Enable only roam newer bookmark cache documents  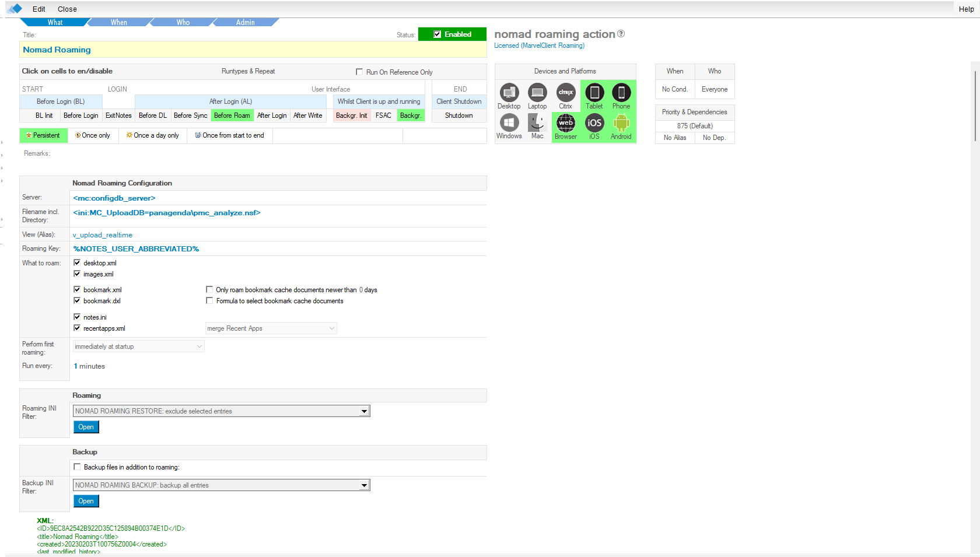pyautogui.click(x=209, y=289)
